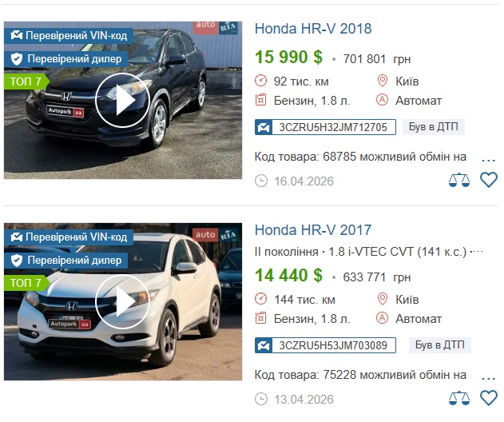This screenshot has width=504, height=422.
Task: Play the video of the white Honda HR-V
Action: tap(122, 301)
